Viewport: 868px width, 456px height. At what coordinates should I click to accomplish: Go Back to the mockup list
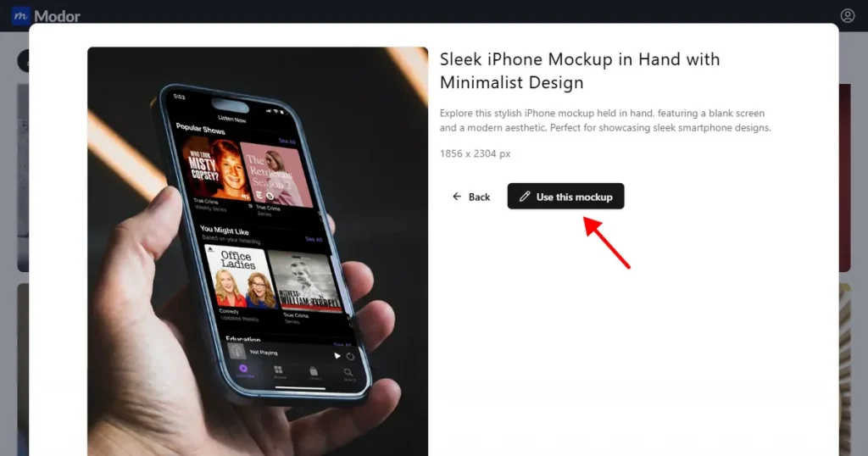click(471, 197)
